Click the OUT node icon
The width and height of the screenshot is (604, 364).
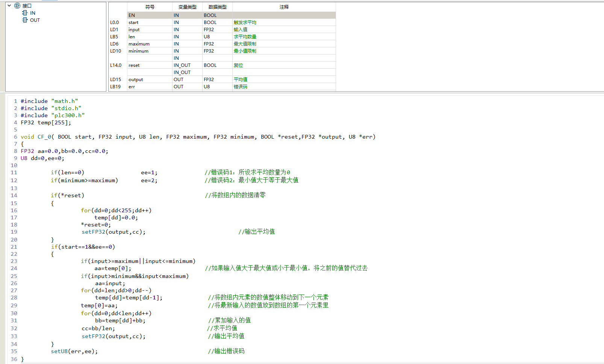tap(25, 20)
